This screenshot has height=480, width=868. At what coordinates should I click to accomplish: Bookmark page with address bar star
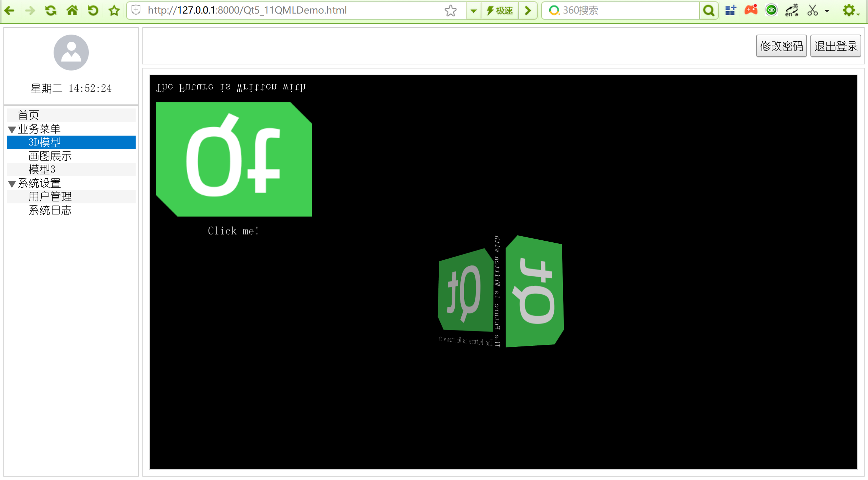tap(451, 11)
